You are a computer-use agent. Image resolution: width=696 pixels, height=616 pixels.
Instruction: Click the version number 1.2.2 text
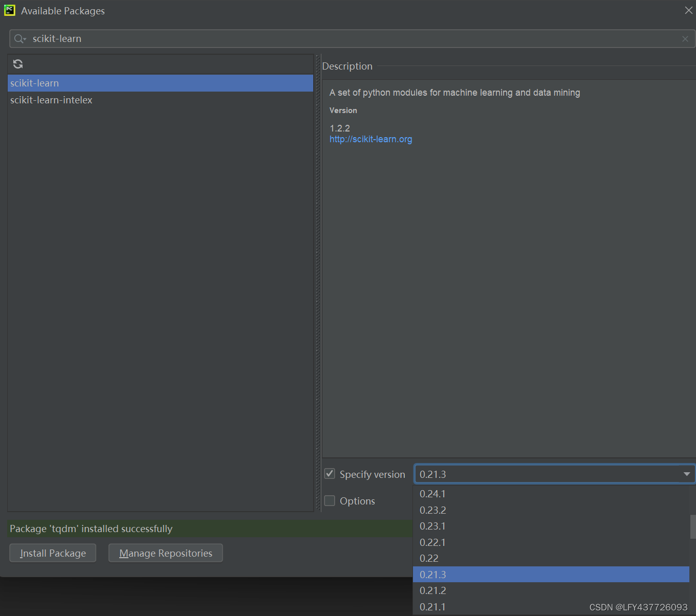tap(340, 128)
